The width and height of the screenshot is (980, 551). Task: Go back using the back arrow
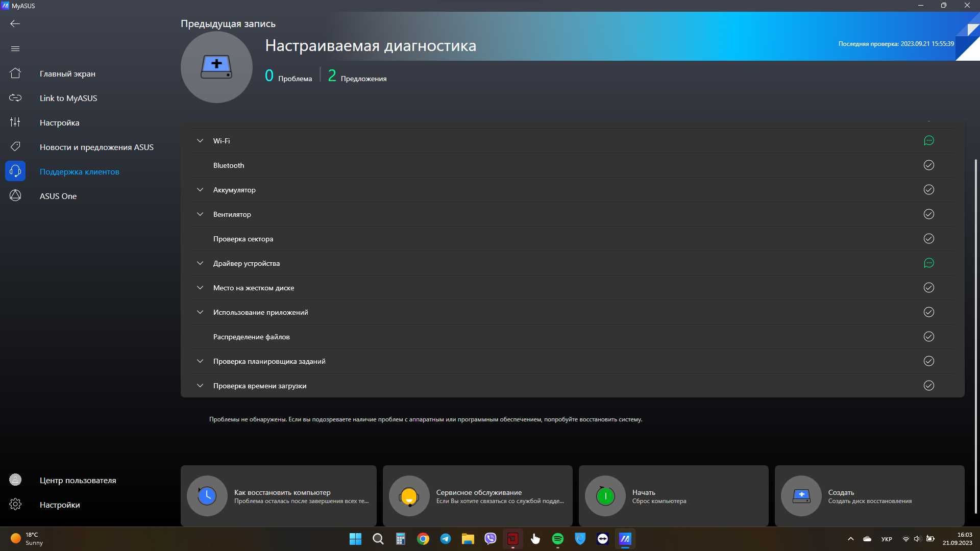[x=15, y=23]
